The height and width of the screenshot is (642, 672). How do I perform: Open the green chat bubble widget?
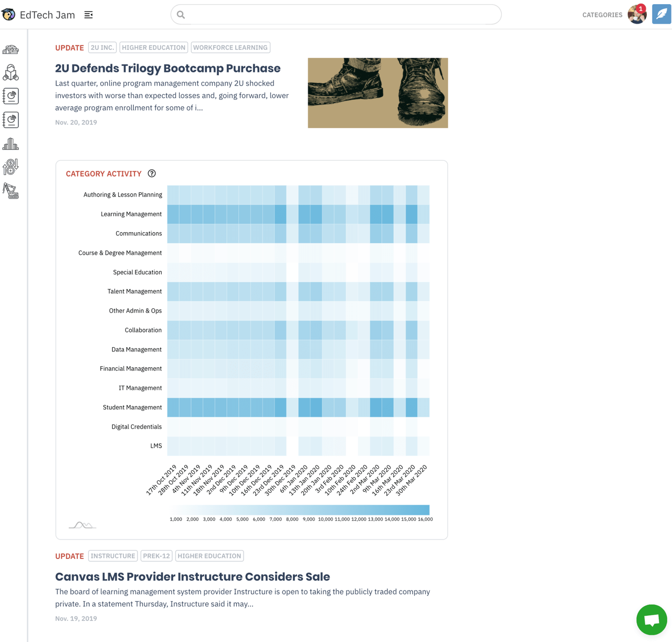tap(652, 619)
